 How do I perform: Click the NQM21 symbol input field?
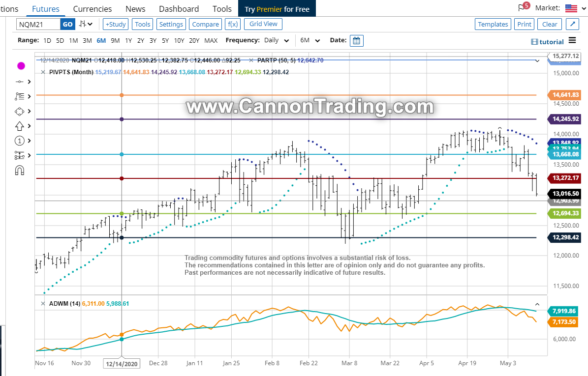pyautogui.click(x=38, y=24)
